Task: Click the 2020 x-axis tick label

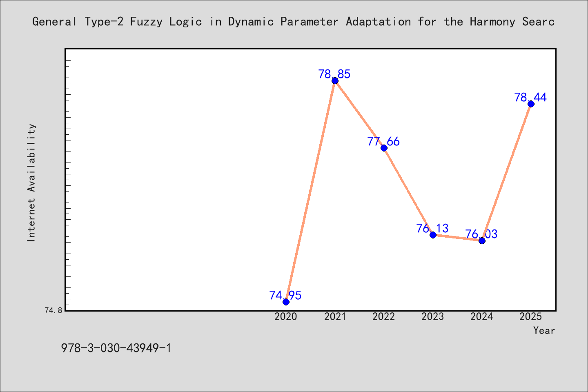Action: tap(286, 316)
